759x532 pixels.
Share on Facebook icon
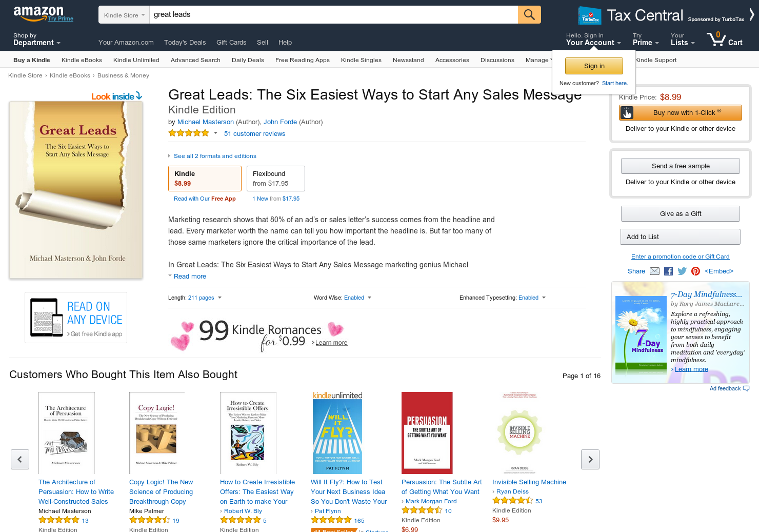pyautogui.click(x=668, y=271)
